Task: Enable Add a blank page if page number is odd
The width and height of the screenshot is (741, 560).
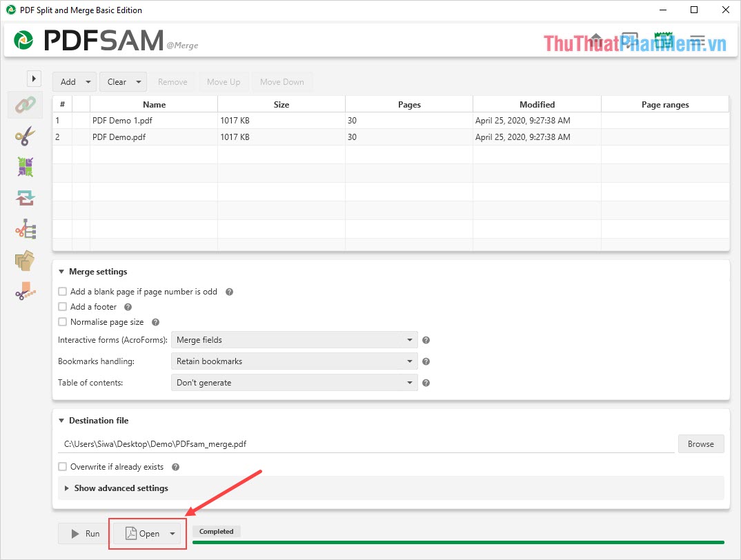Action: [62, 291]
